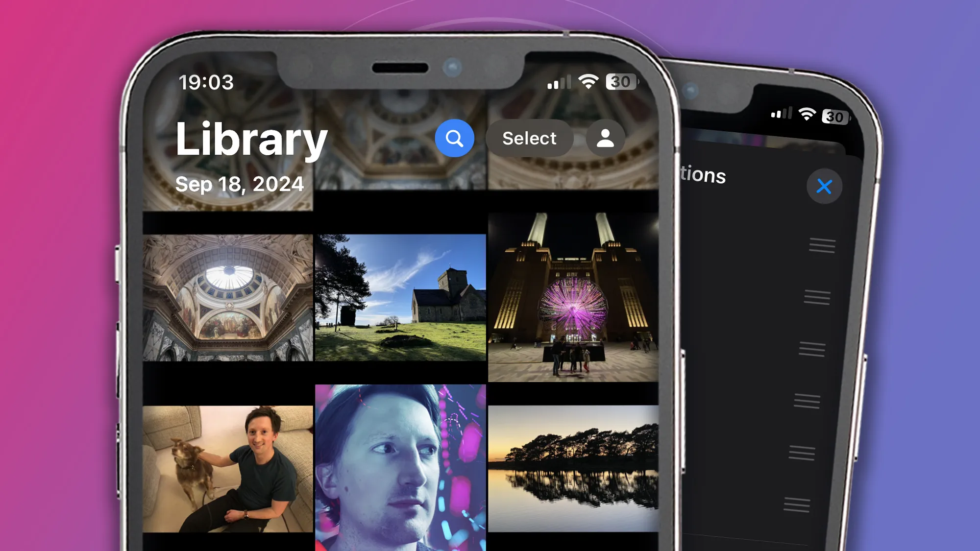Image resolution: width=980 pixels, height=551 pixels.
Task: Toggle selection mode with Select button
Action: click(x=529, y=138)
